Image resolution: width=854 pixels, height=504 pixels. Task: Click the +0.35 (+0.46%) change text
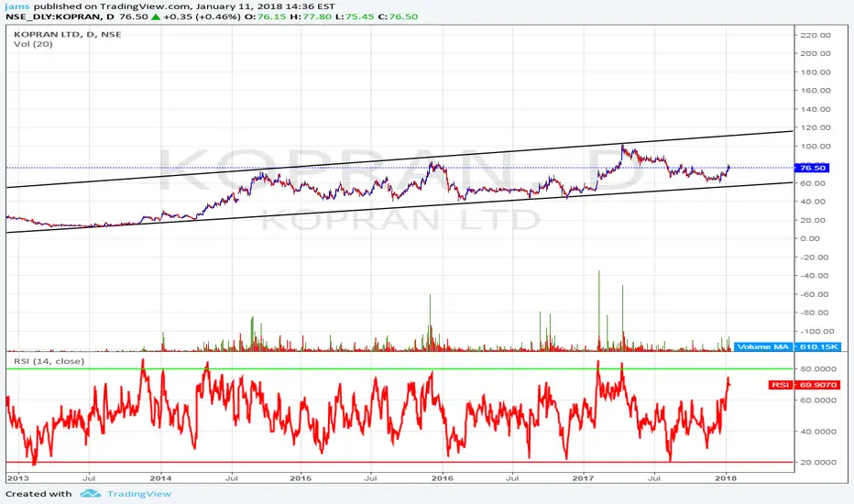[x=203, y=16]
